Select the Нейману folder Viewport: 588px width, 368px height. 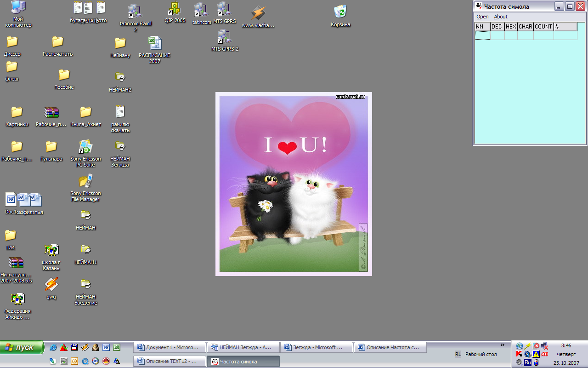(120, 47)
